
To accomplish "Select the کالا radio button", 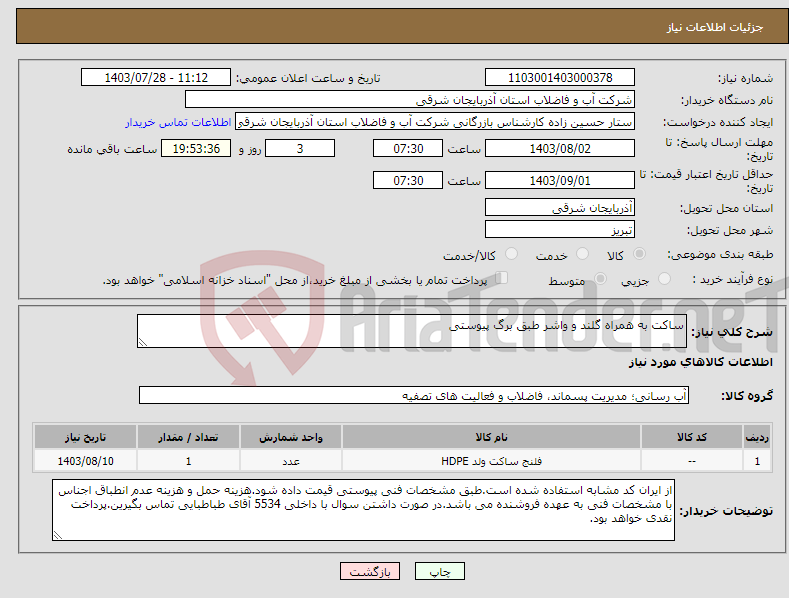I will [639, 254].
